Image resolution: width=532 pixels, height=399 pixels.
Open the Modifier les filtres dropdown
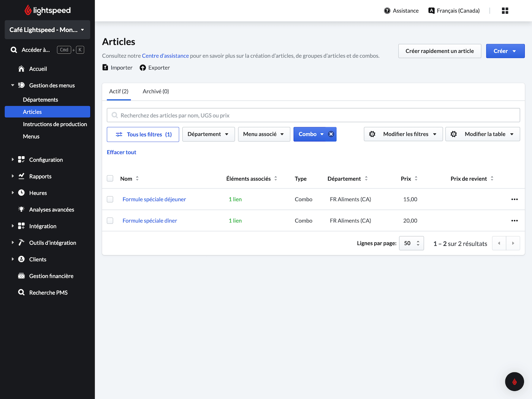pos(403,134)
